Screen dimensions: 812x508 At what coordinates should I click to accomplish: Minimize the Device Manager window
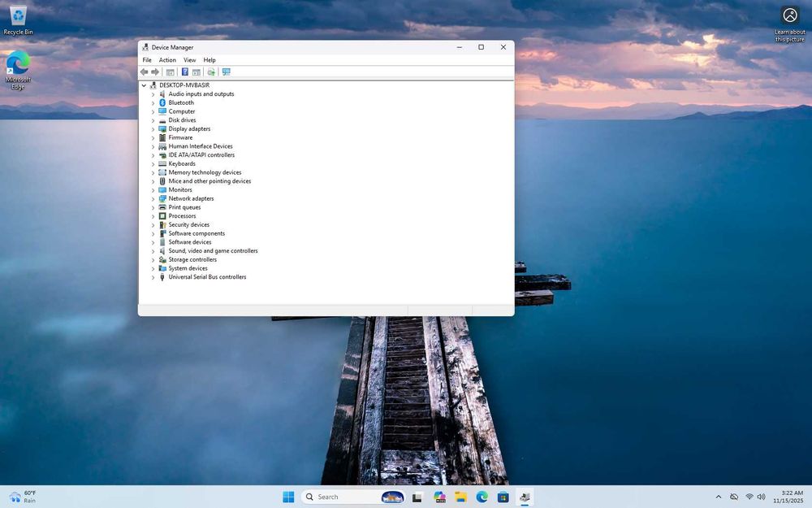pos(459,47)
